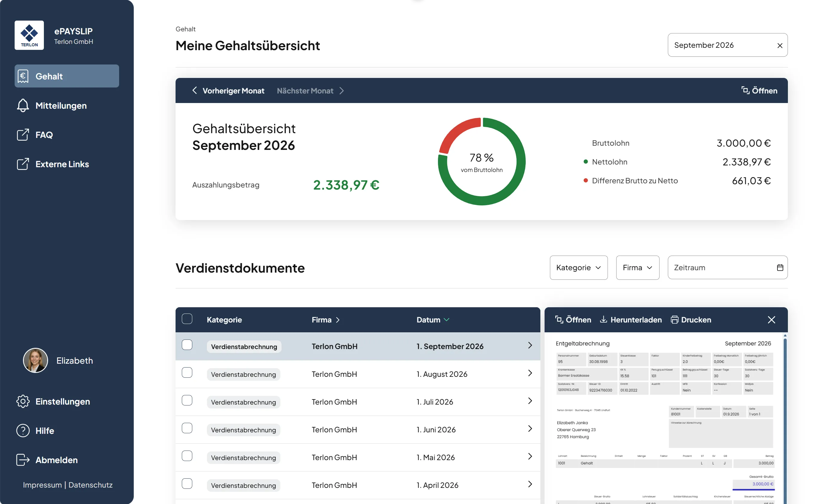Screen dimensions: 827x504
Task: Click the Kategorie column header
Action: point(224,320)
